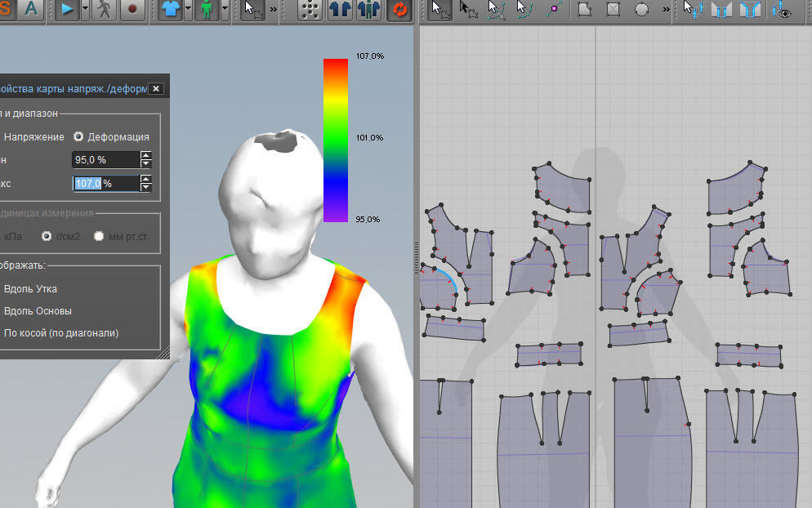Toggle the show sewing eye icon
Screen dimensions: 812x508
click(x=782, y=10)
